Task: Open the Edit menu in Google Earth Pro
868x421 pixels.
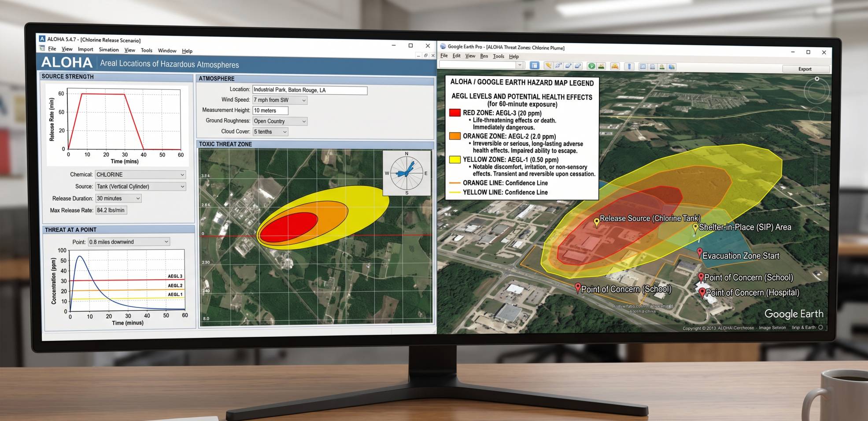Action: pyautogui.click(x=456, y=56)
